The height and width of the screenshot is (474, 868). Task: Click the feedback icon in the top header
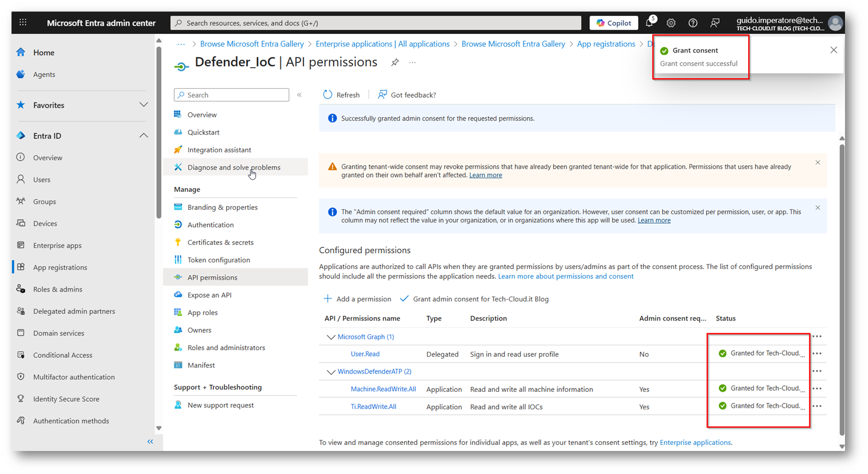coord(715,23)
